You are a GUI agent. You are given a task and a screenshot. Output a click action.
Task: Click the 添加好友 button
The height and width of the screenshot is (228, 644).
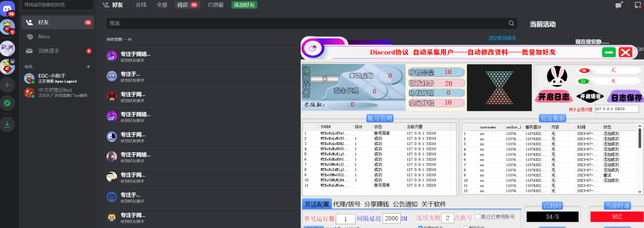click(244, 5)
